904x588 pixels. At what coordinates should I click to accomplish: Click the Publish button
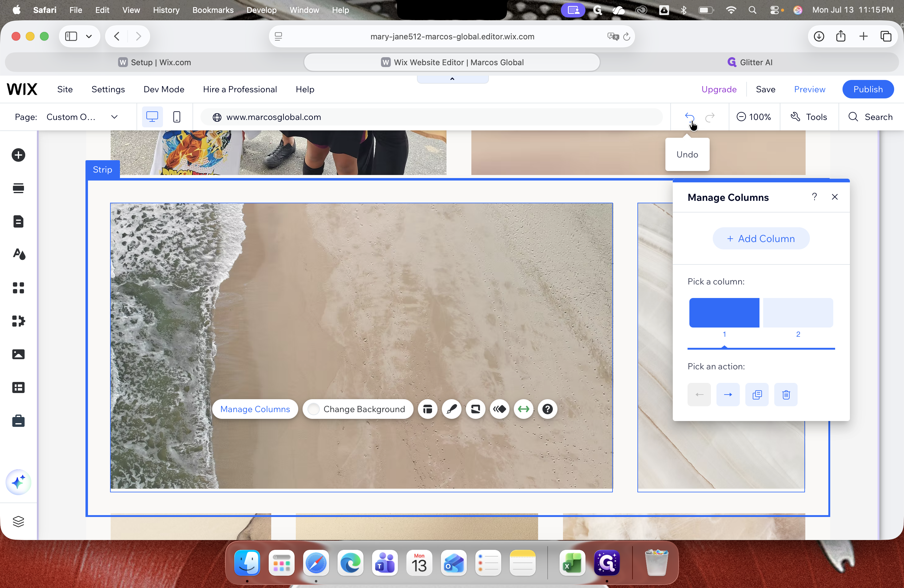[x=867, y=89]
